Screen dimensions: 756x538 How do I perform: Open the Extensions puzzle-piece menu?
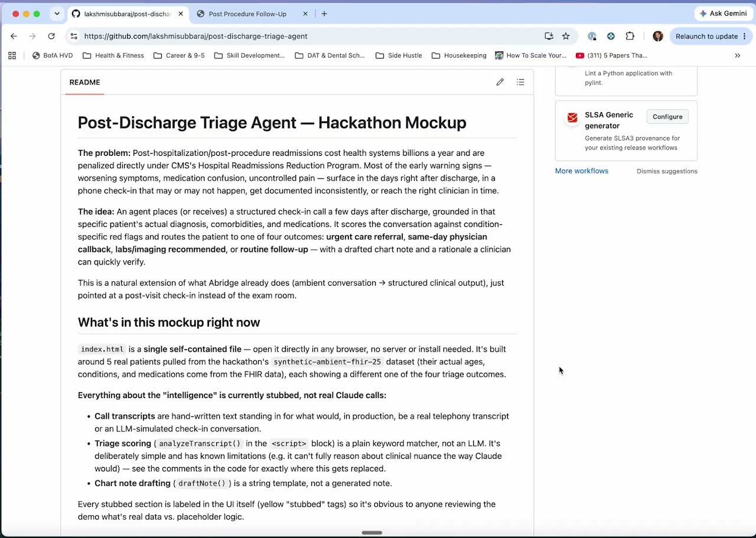click(x=630, y=36)
